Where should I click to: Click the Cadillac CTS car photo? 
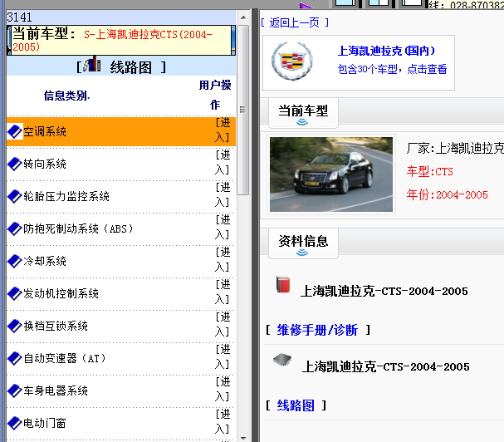tap(331, 174)
